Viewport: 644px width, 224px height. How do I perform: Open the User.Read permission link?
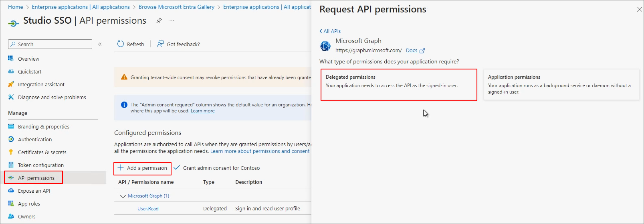pyautogui.click(x=148, y=209)
